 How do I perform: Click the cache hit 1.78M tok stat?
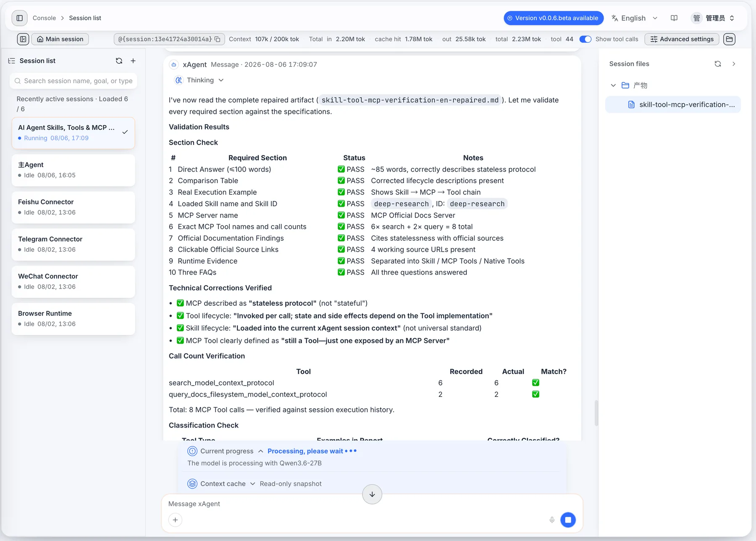[x=403, y=39]
